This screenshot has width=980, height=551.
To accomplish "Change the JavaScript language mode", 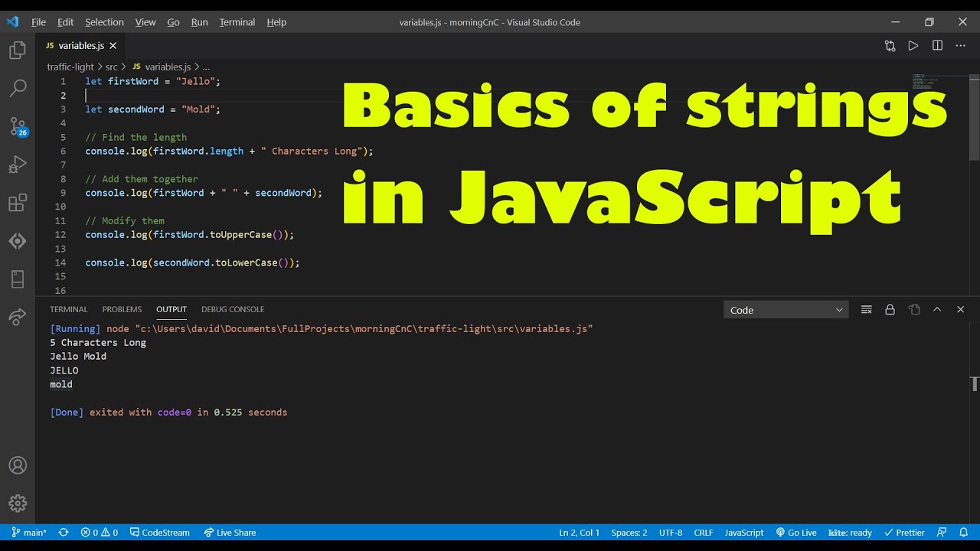I will pyautogui.click(x=744, y=533).
